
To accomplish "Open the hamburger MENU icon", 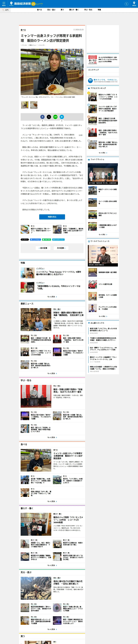I will (4, 4).
